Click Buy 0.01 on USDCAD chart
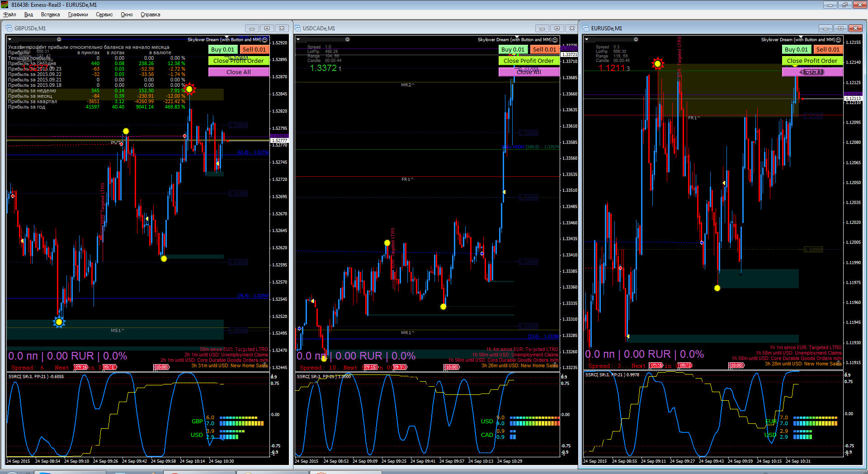This screenshot has width=868, height=474. [513, 49]
